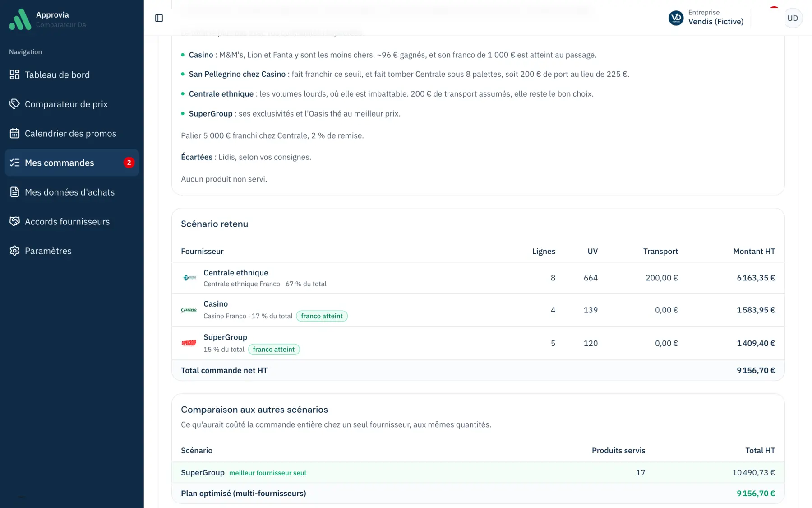Click Casino franco atteint badge
Viewport: 812px width, 508px height.
322,316
